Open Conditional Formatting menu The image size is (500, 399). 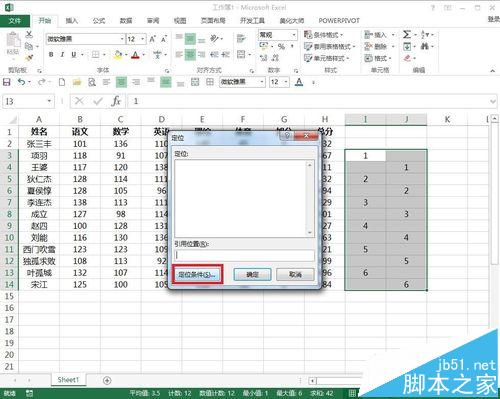pyautogui.click(x=323, y=35)
